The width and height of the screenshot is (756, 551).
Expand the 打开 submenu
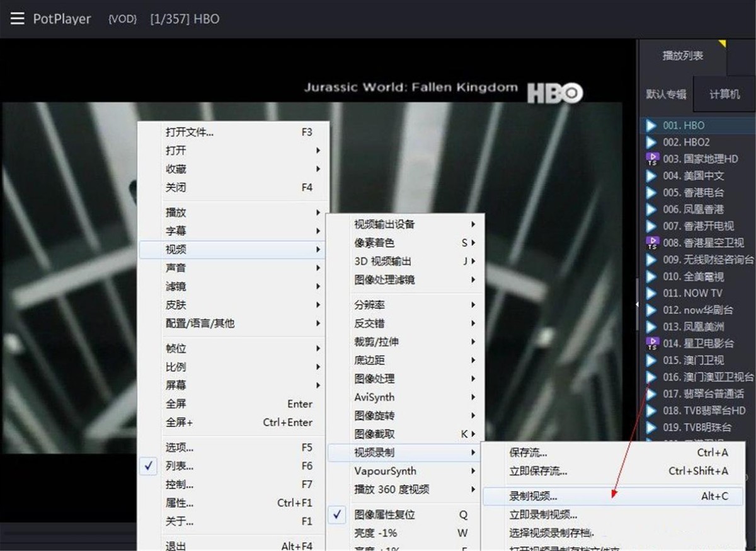coord(232,151)
